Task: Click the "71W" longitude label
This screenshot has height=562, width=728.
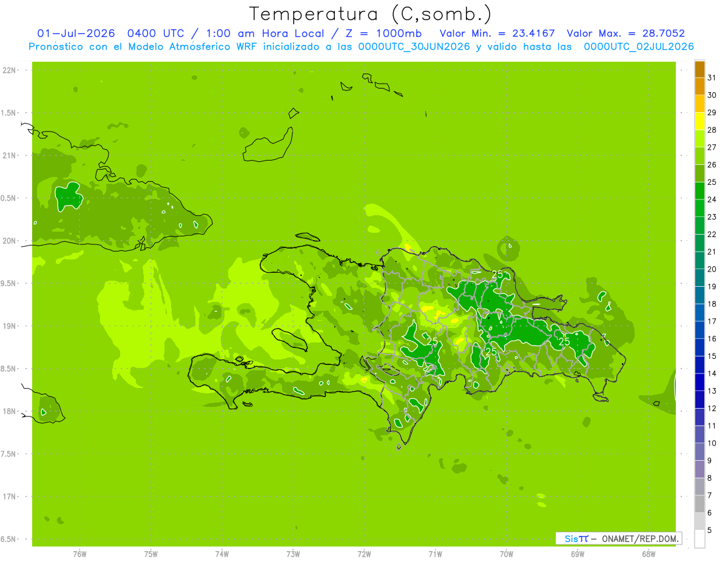Action: [435, 554]
